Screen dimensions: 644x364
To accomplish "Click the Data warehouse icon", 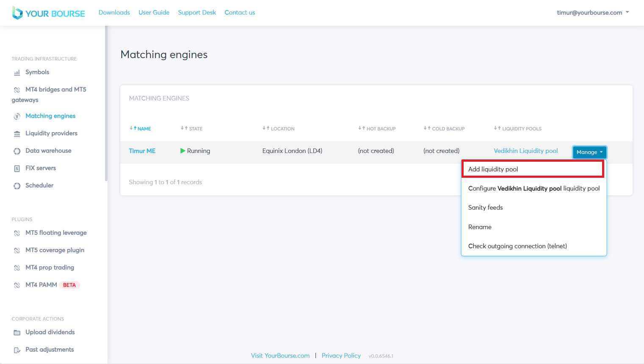I will (17, 151).
